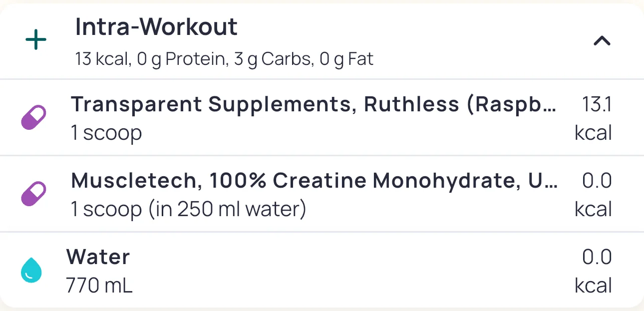Edit the 770 mL water amount

(x=99, y=286)
